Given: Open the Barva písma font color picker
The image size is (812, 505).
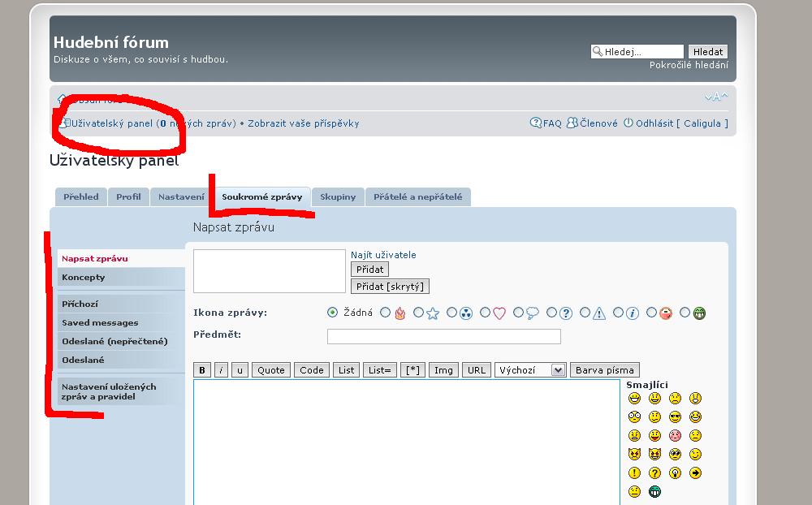Looking at the screenshot, I should 605,370.
